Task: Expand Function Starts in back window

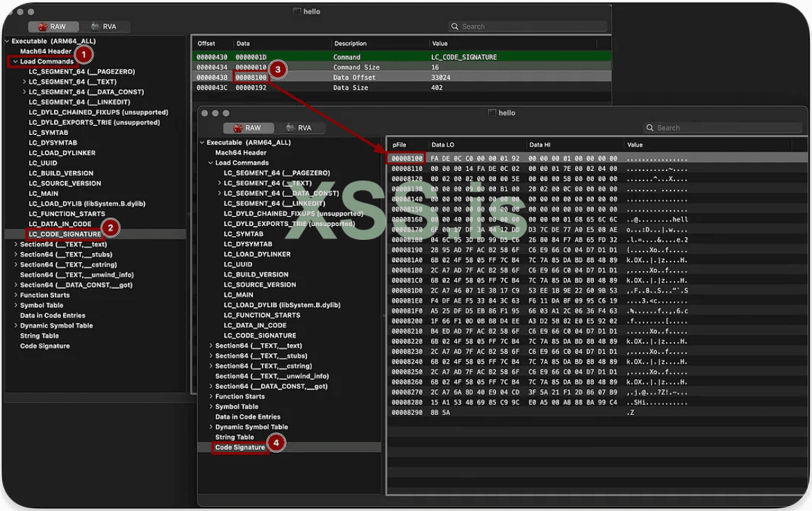Action: pyautogui.click(x=15, y=295)
